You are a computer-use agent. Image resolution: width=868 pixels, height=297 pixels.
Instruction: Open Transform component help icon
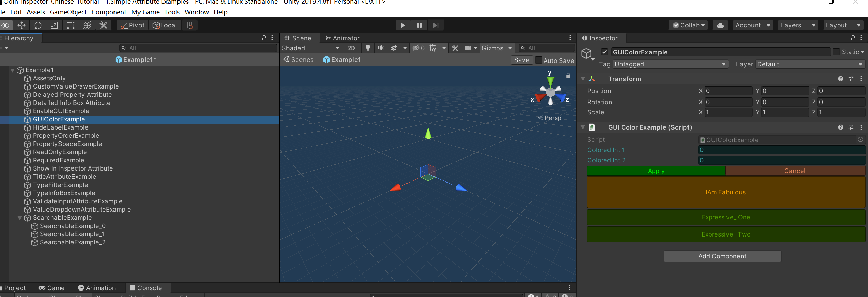pos(841,79)
